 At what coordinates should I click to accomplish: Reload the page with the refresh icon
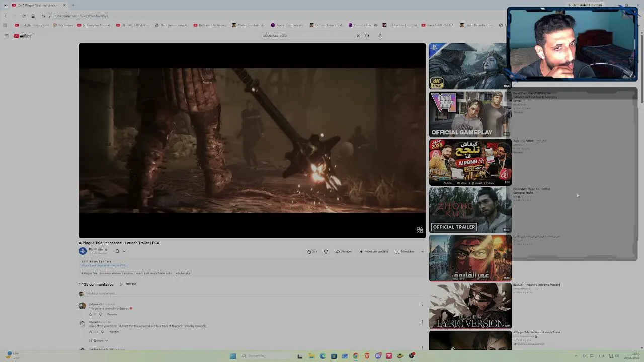click(x=24, y=16)
